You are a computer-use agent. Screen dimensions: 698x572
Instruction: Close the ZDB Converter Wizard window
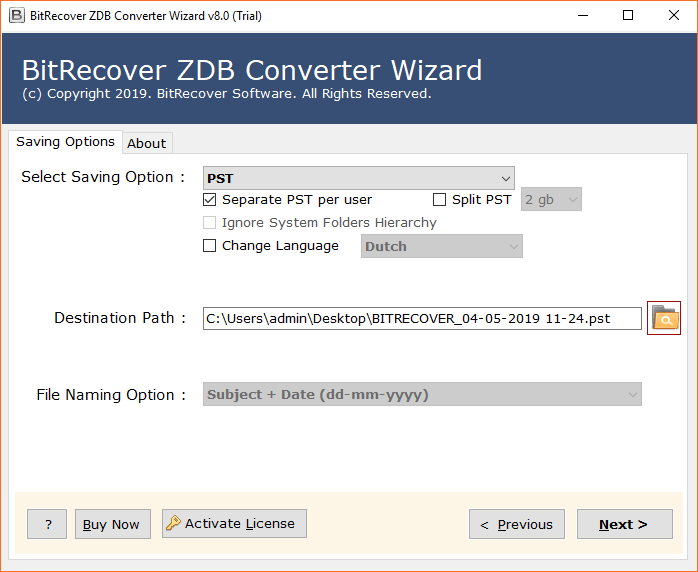(x=674, y=16)
